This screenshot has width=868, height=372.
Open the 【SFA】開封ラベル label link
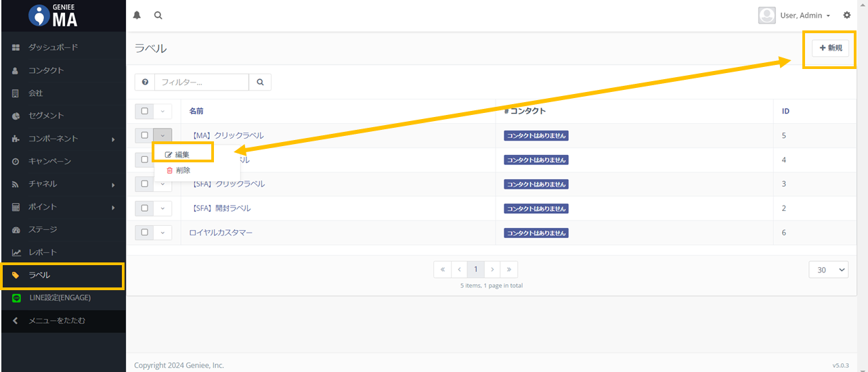coord(222,208)
